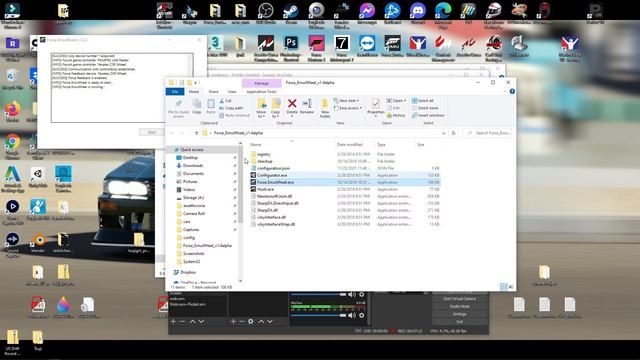The image size is (640, 360).
Task: Adjust upper volume slider in OBS mixer
Action: pyautogui.click(x=318, y=294)
